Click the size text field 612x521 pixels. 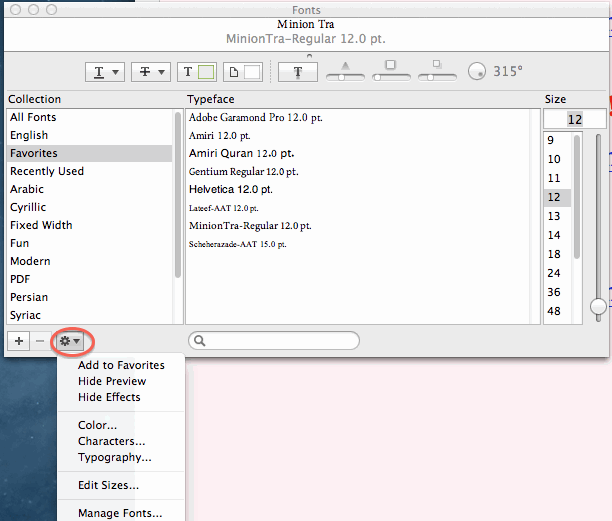tap(573, 119)
